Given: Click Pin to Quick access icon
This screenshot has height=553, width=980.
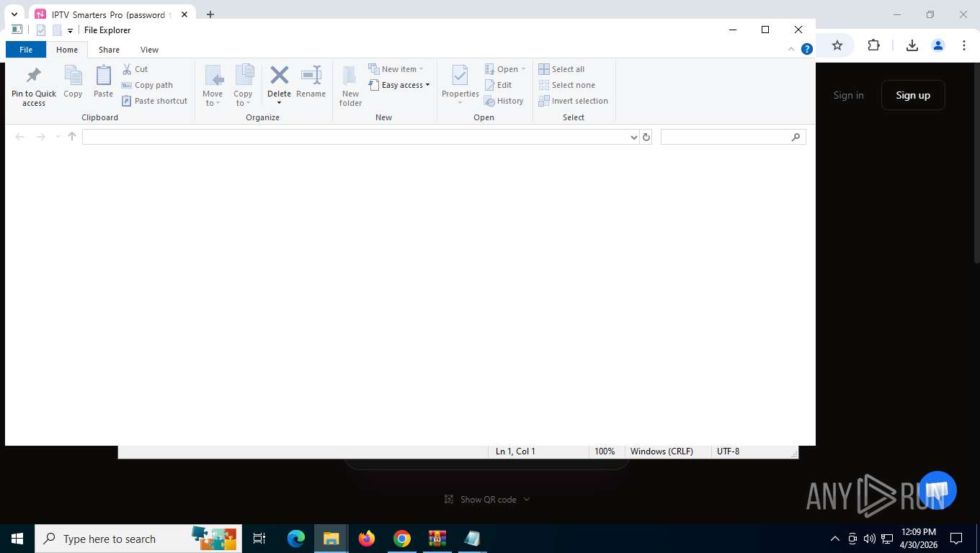Looking at the screenshot, I should coord(33,76).
